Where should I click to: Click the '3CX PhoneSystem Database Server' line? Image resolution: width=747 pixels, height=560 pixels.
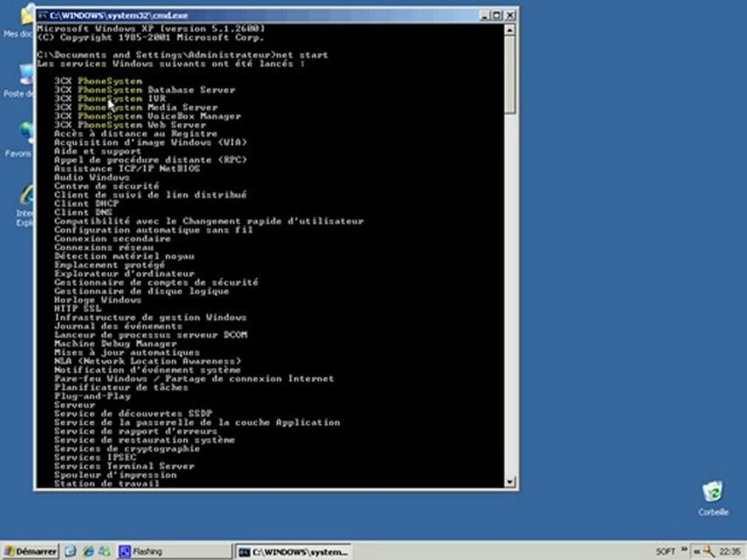point(145,90)
